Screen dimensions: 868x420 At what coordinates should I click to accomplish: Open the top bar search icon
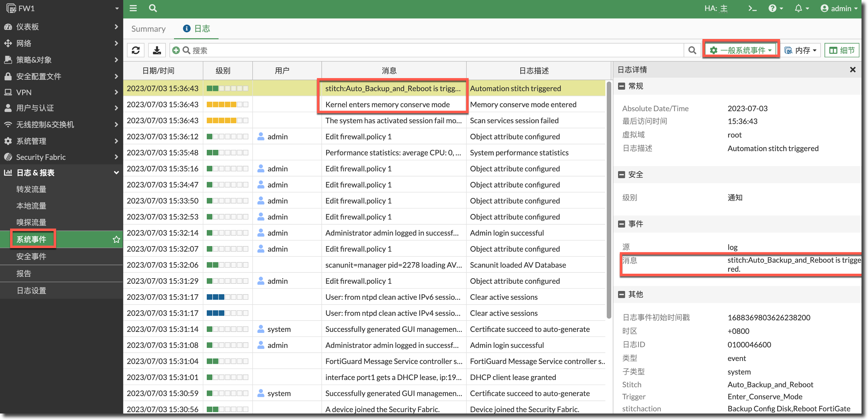(x=153, y=8)
